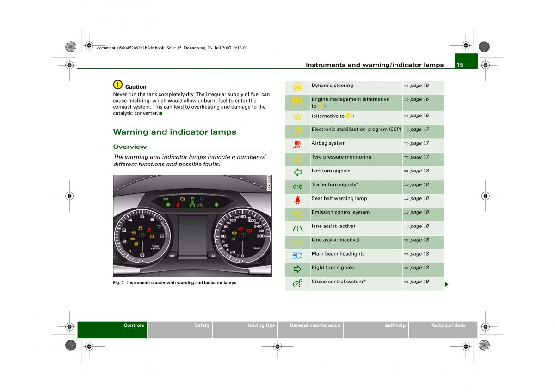The width and height of the screenshot is (555, 392).
Task: Open the Self-help section tab
Action: (x=376, y=330)
